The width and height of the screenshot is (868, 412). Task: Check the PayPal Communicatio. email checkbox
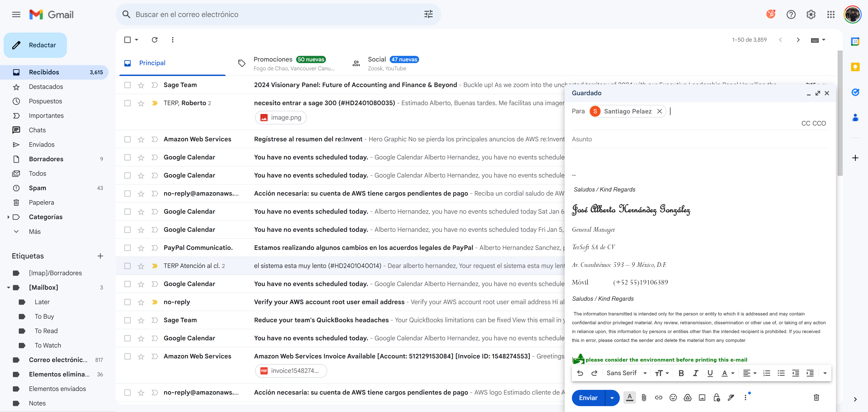point(127,248)
